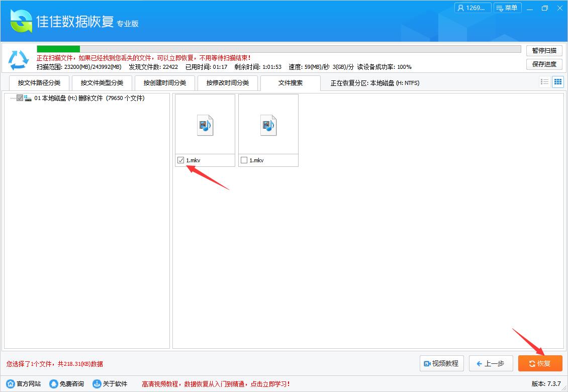Select the 文件搜索 tab
Screen dimensions: 568x392
pos(291,83)
